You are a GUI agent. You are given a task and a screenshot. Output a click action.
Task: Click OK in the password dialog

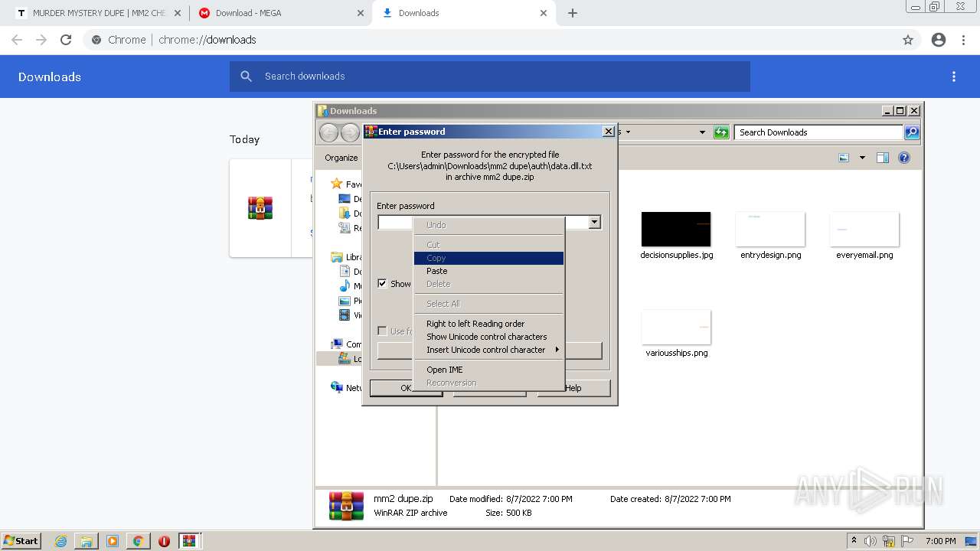[x=406, y=388]
